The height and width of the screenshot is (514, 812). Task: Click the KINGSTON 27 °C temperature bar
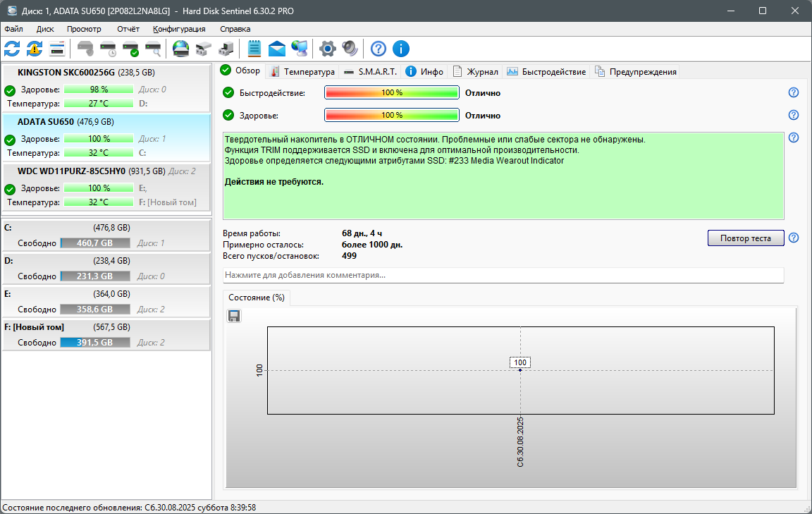[x=99, y=104]
